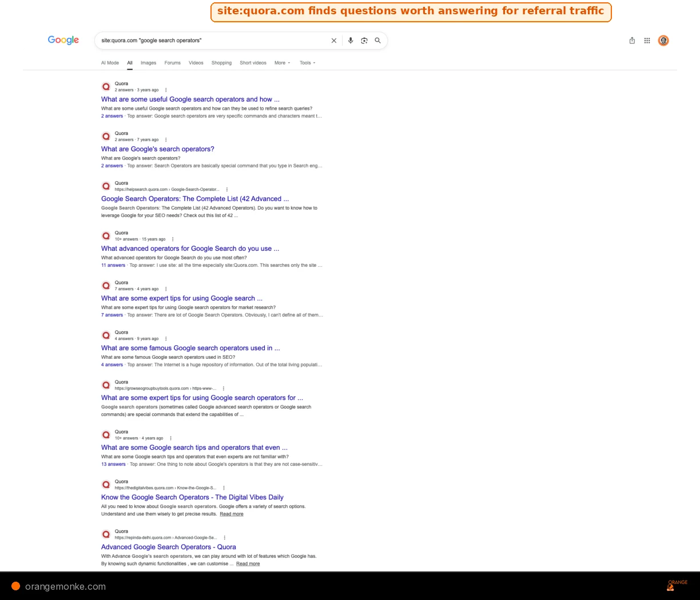The width and height of the screenshot is (700, 600).
Task: Switch to Videos tab
Action: tap(196, 63)
